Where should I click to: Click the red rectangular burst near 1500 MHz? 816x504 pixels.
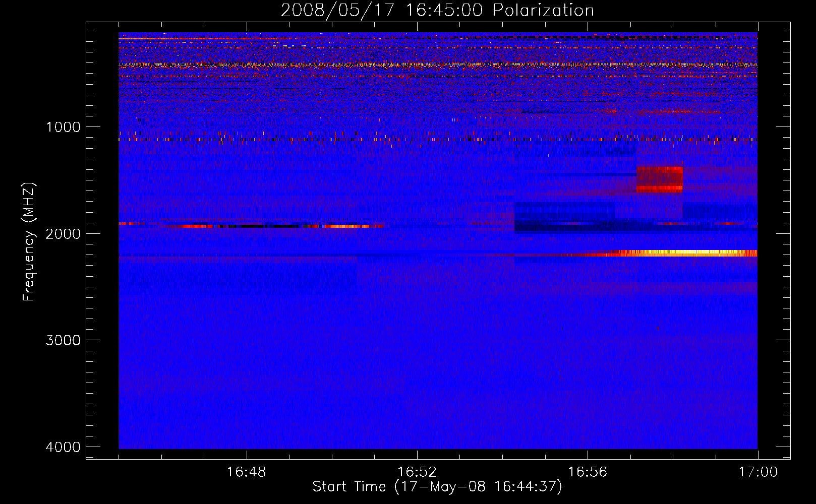pyautogui.click(x=659, y=179)
